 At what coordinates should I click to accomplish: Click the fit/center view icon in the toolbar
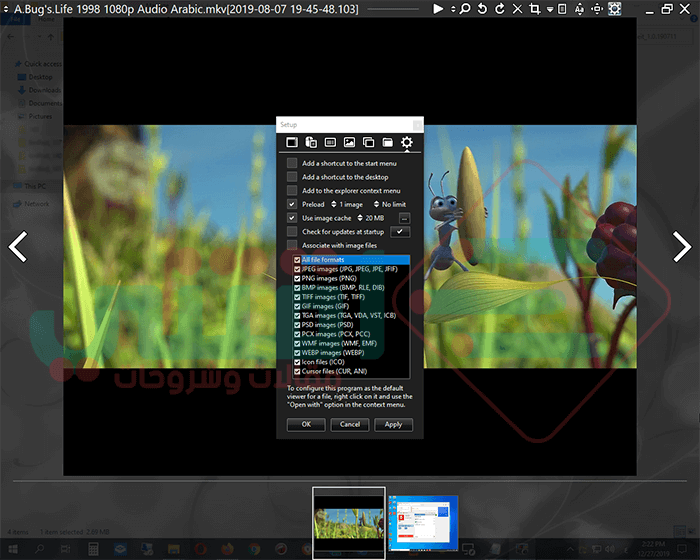click(x=596, y=9)
